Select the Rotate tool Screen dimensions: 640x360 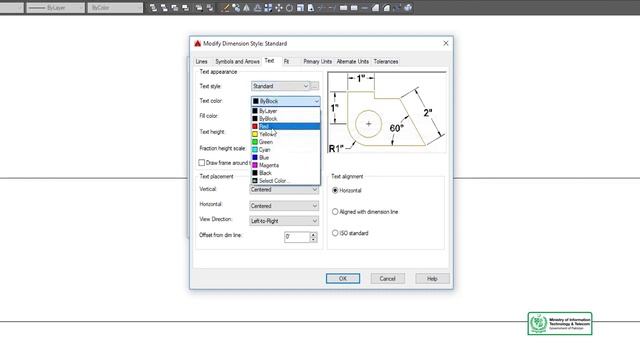pyautogui.click(x=289, y=8)
